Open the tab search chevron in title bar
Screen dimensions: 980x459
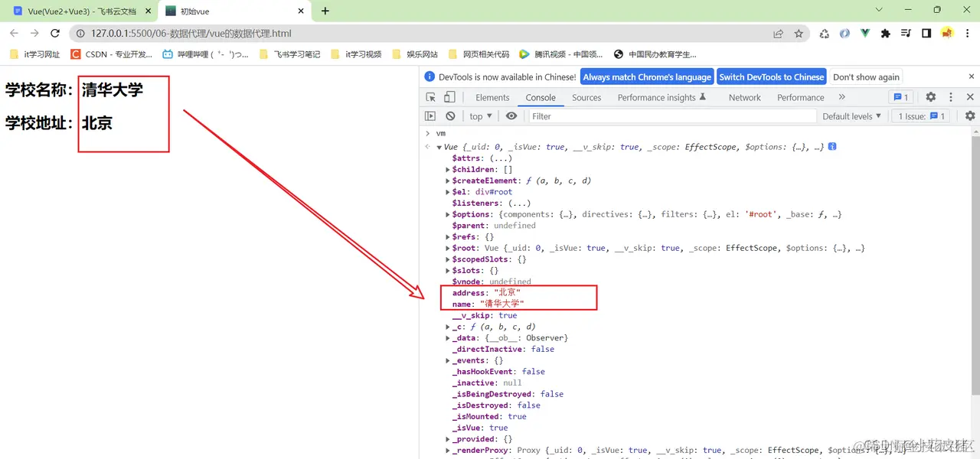[879, 10]
